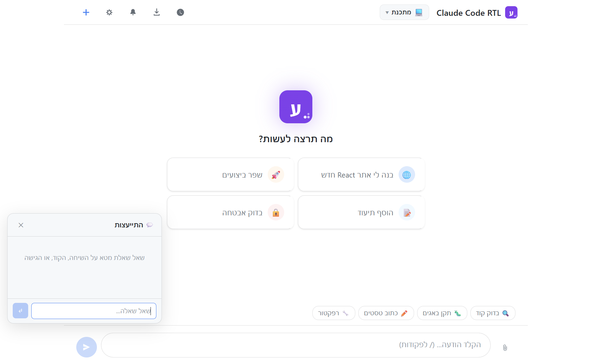Click the download export icon
The height and width of the screenshot is (364, 590).
157,12
